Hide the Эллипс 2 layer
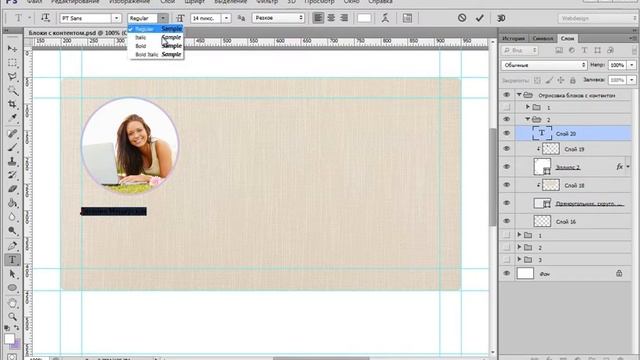Image resolution: width=640 pixels, height=360 pixels. tap(507, 167)
